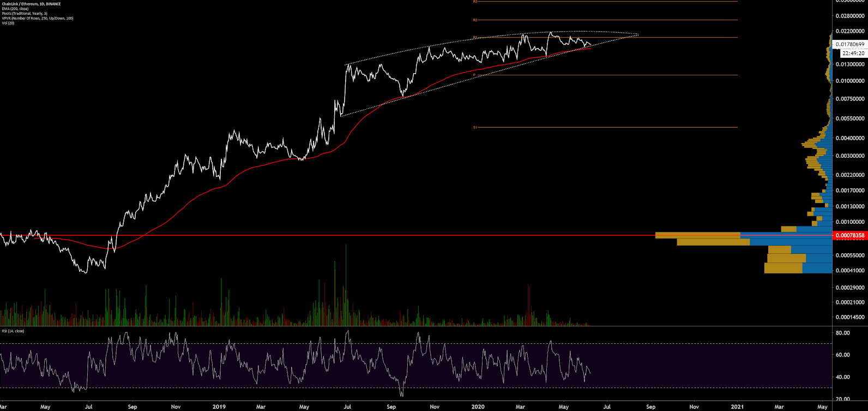
Task: Select the S1 pivot level label
Action: (475, 127)
